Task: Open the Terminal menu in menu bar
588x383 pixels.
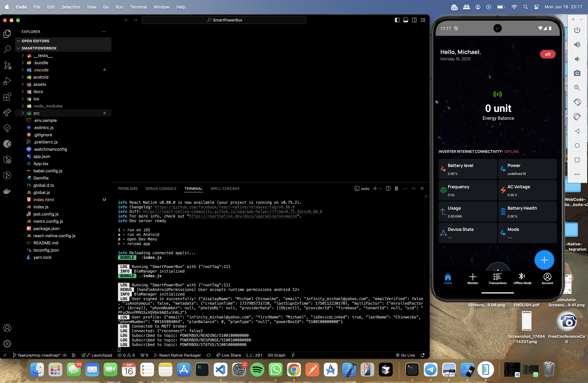Action: point(138,7)
